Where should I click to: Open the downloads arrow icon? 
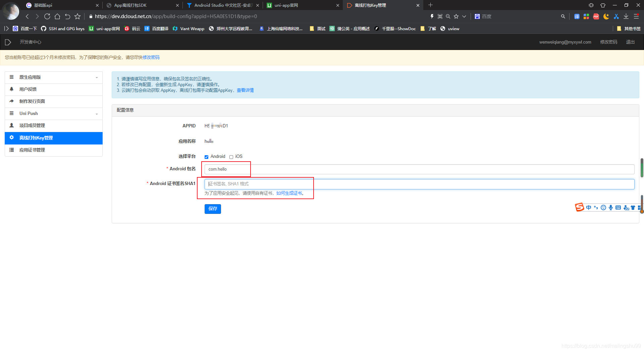pyautogui.click(x=626, y=16)
